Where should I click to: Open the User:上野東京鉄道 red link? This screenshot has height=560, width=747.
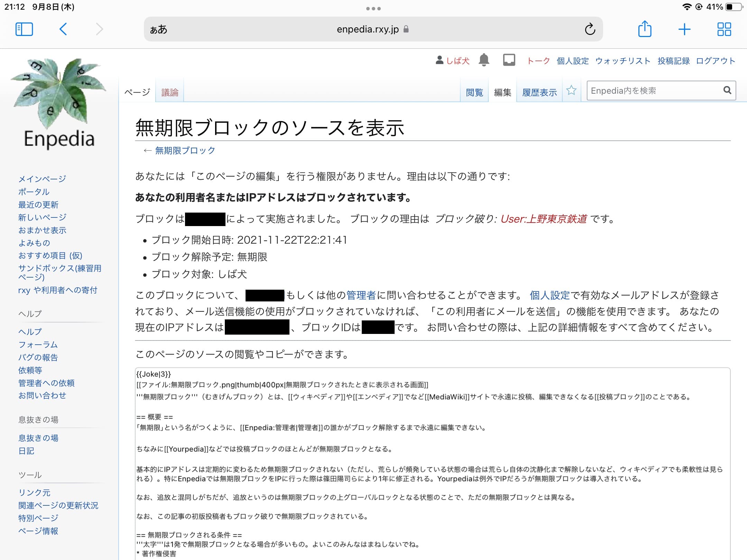coord(543,219)
